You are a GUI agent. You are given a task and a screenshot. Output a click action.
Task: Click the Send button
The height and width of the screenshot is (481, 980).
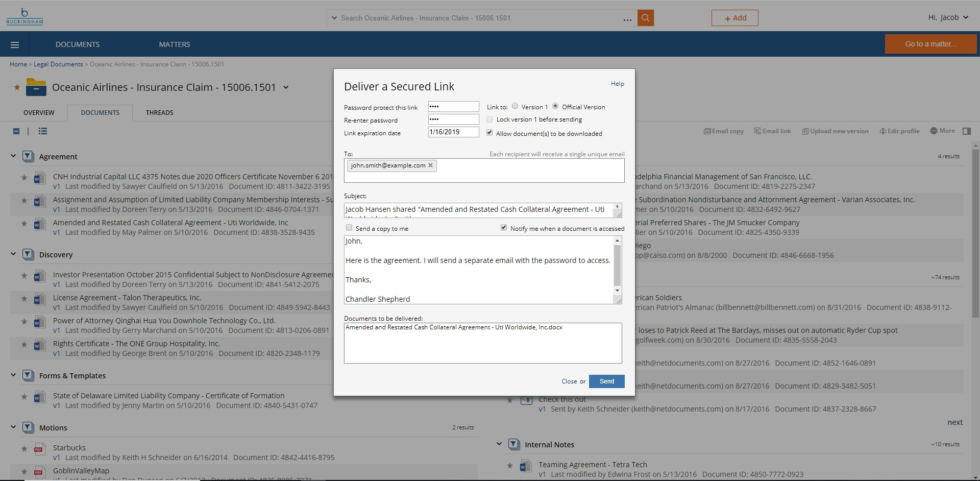coord(606,381)
